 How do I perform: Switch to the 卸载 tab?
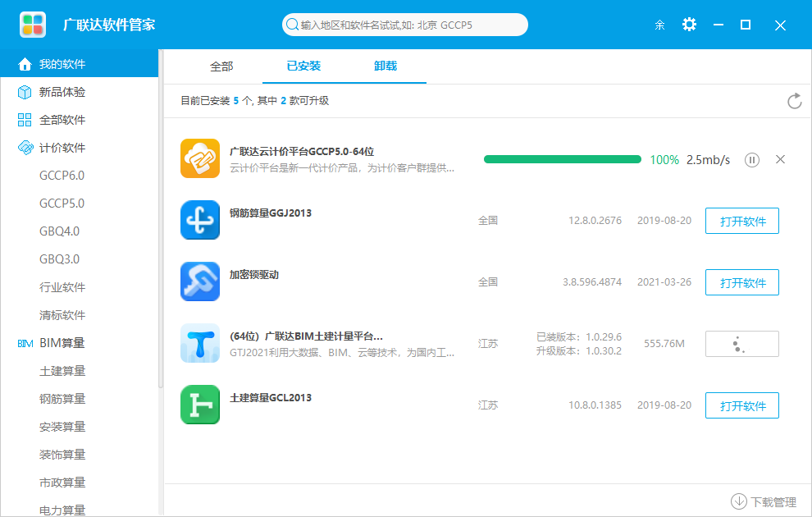click(385, 66)
